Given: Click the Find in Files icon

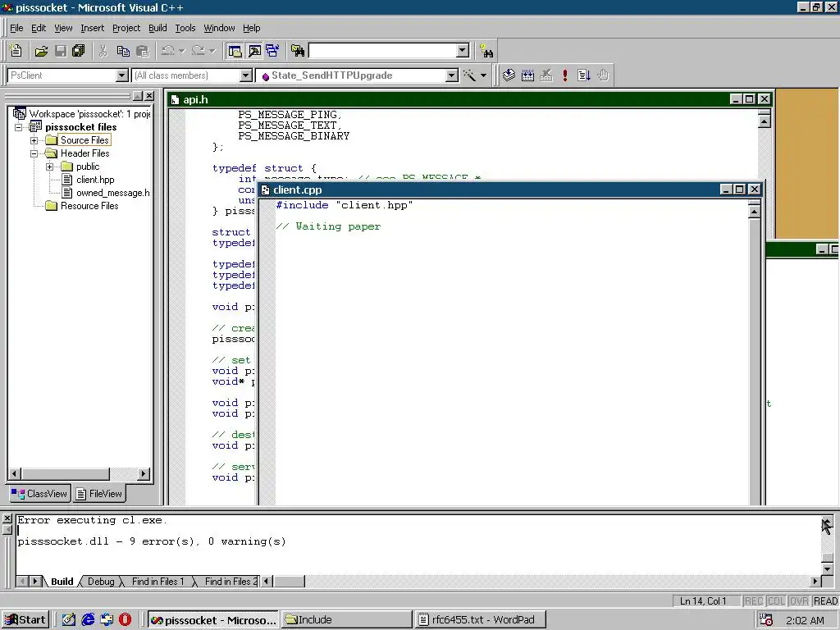Looking at the screenshot, I should (298, 51).
